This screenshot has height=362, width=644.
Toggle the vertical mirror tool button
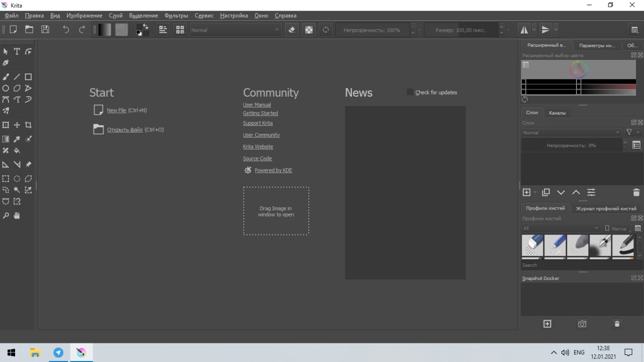click(x=545, y=30)
